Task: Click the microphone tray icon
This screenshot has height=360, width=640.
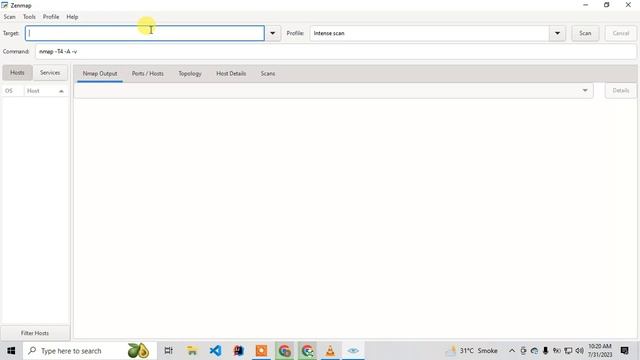Action: tap(545, 351)
